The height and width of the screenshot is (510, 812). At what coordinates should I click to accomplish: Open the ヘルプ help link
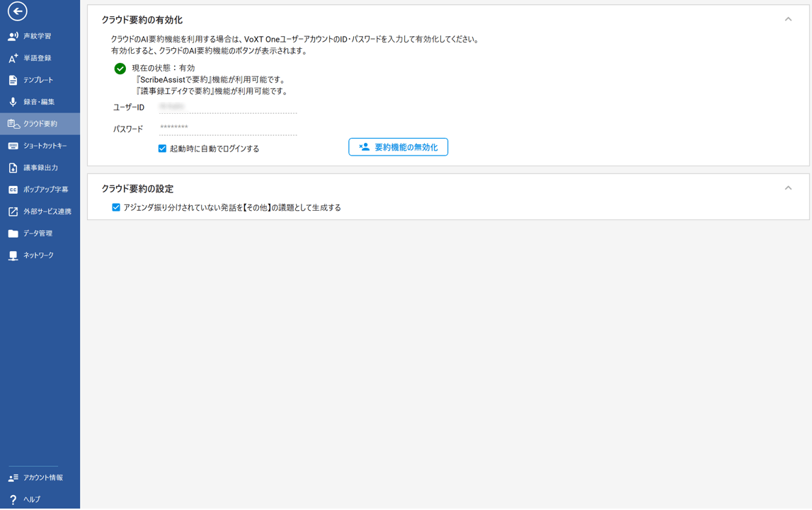(x=31, y=499)
